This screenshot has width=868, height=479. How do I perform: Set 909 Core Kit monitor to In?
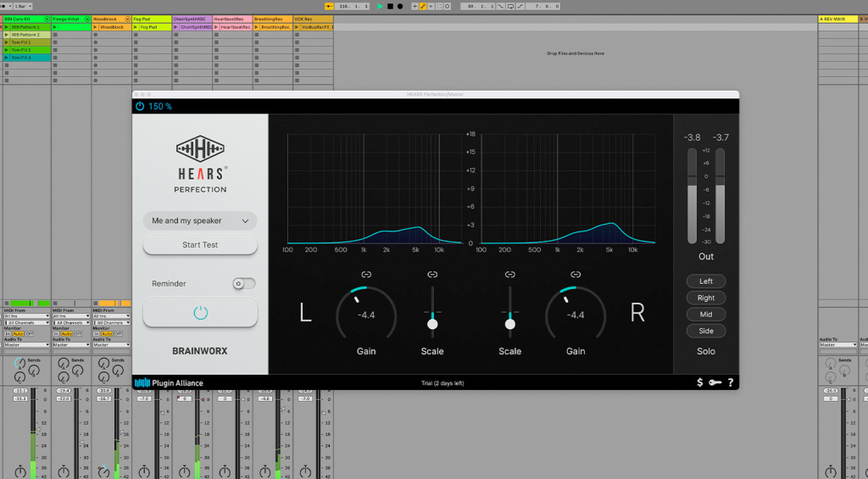click(8, 334)
